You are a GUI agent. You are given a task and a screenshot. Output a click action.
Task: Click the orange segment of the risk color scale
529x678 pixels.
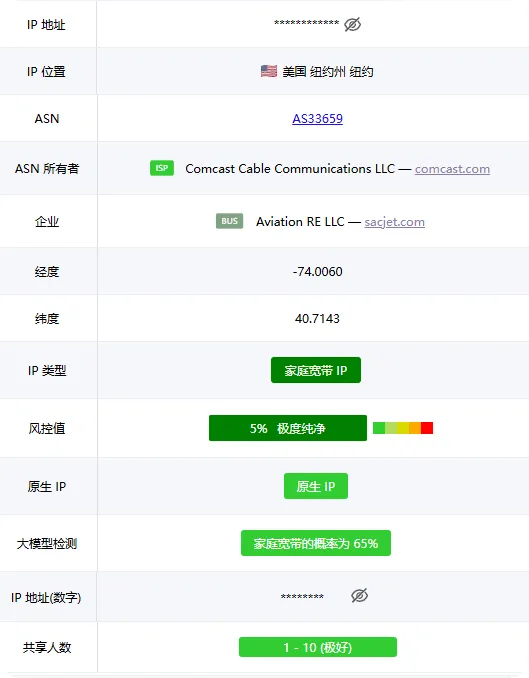point(415,428)
